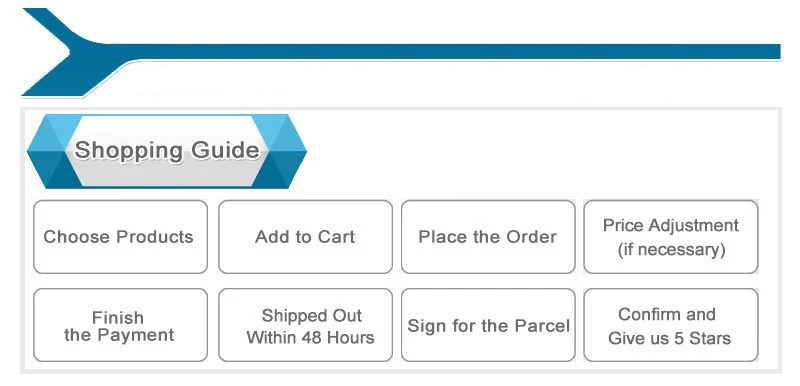Click the word Guide in the banner

click(225, 150)
